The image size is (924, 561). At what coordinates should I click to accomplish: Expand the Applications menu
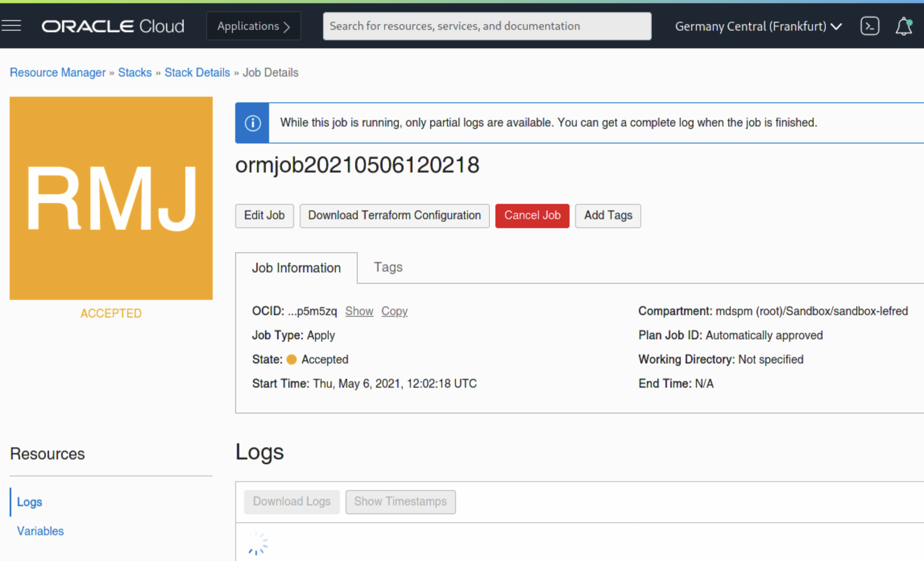253,26
